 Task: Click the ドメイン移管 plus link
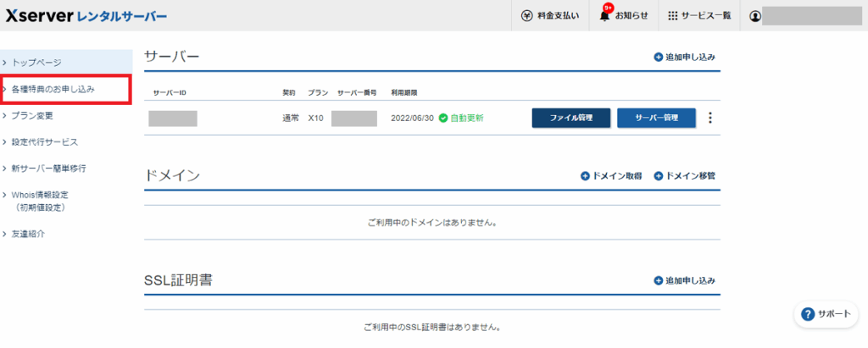coord(685,176)
